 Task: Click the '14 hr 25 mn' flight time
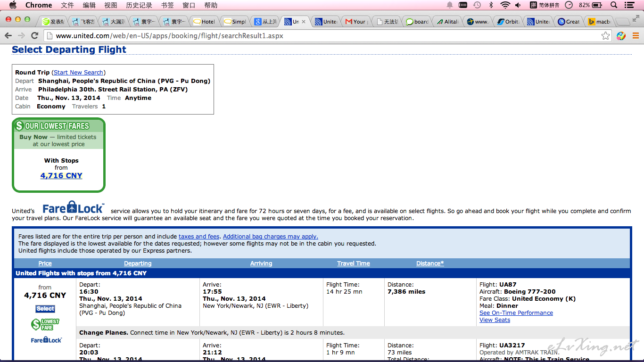click(344, 292)
